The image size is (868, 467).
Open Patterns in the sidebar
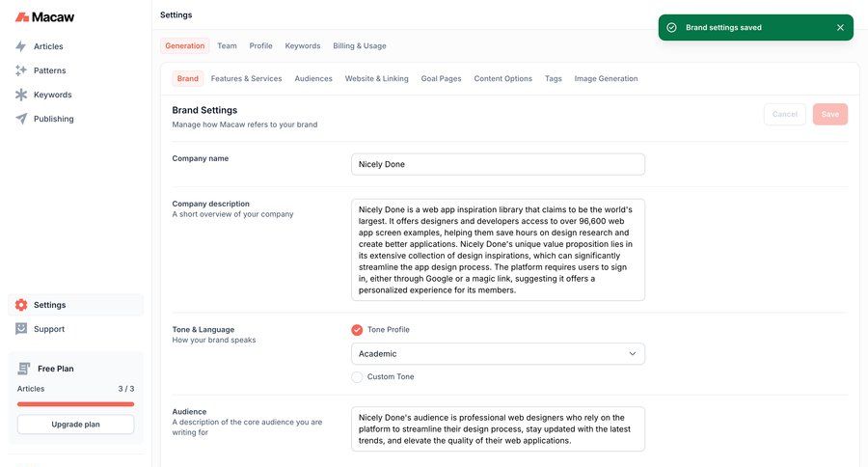pos(50,70)
